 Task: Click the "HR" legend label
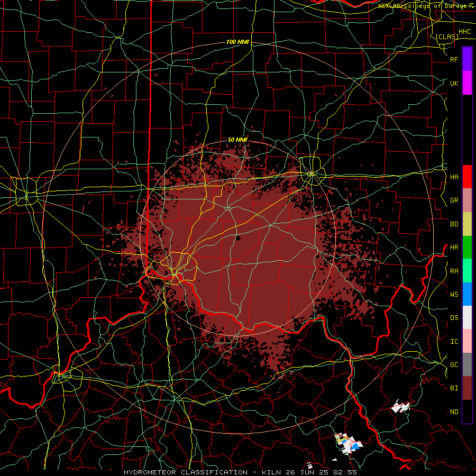[x=454, y=248]
